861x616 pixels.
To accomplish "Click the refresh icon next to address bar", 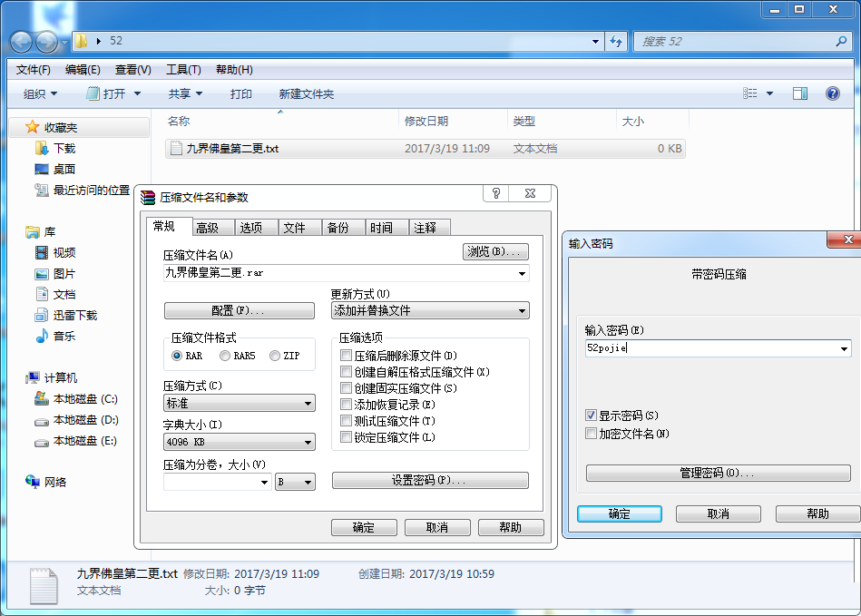I will point(616,41).
